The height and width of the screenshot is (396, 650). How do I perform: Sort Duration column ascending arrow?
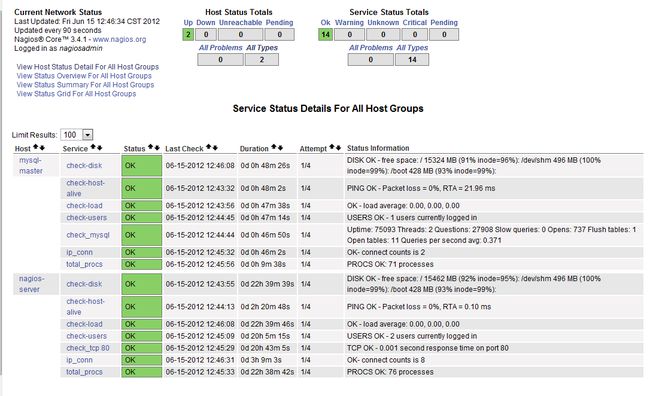click(x=274, y=147)
